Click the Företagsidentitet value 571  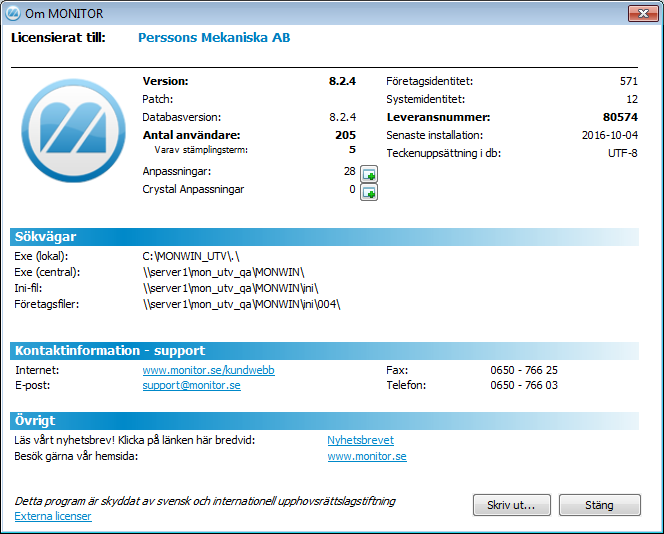click(629, 81)
